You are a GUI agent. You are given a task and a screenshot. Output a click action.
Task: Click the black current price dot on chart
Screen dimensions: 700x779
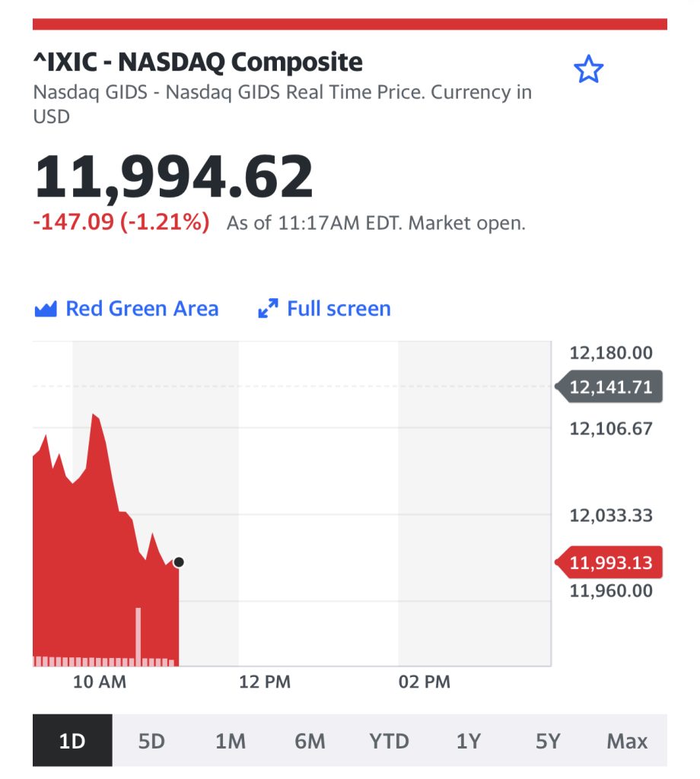pos(179,562)
